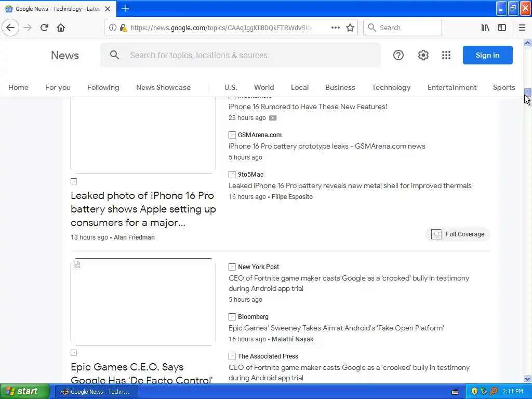Image resolution: width=532 pixels, height=399 pixels.
Task: Click the 9to5Mac source favicon
Action: pyautogui.click(x=232, y=175)
